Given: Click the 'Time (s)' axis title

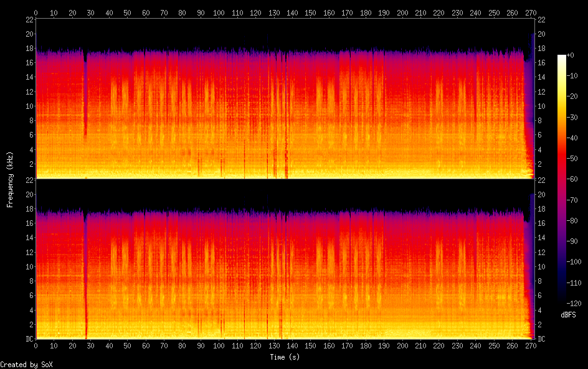Looking at the screenshot, I should (285, 357).
